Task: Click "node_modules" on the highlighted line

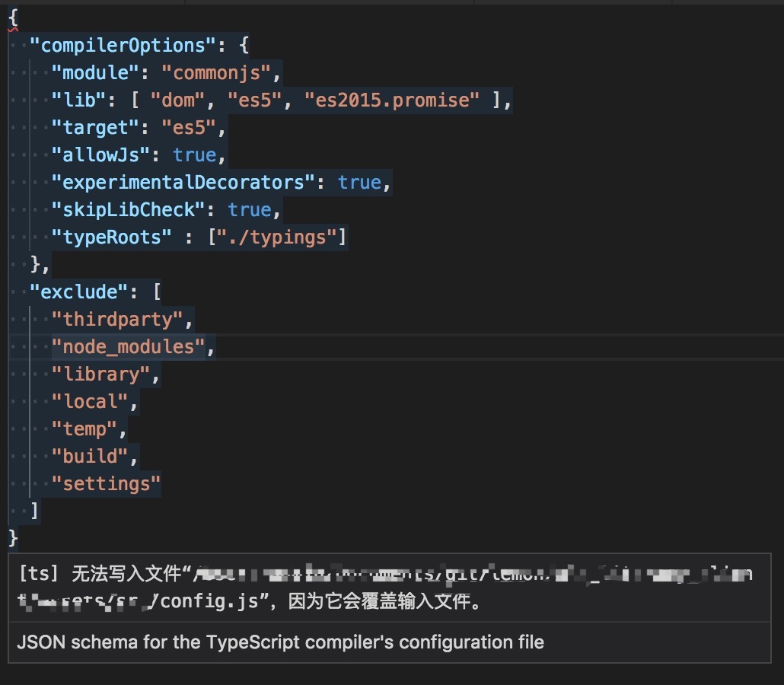Action: point(129,347)
